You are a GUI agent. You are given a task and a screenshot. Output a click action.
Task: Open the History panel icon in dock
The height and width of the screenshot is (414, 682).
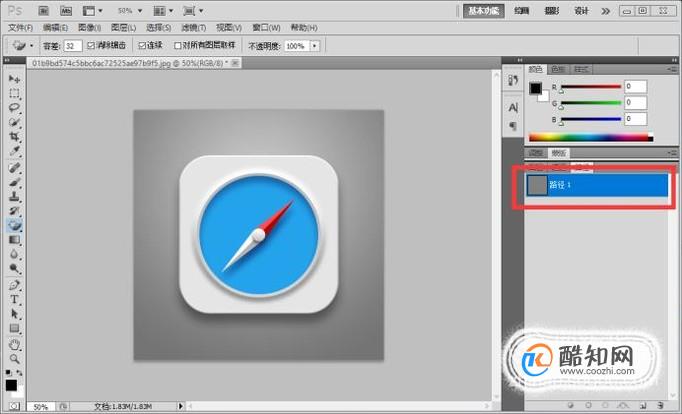point(513,80)
